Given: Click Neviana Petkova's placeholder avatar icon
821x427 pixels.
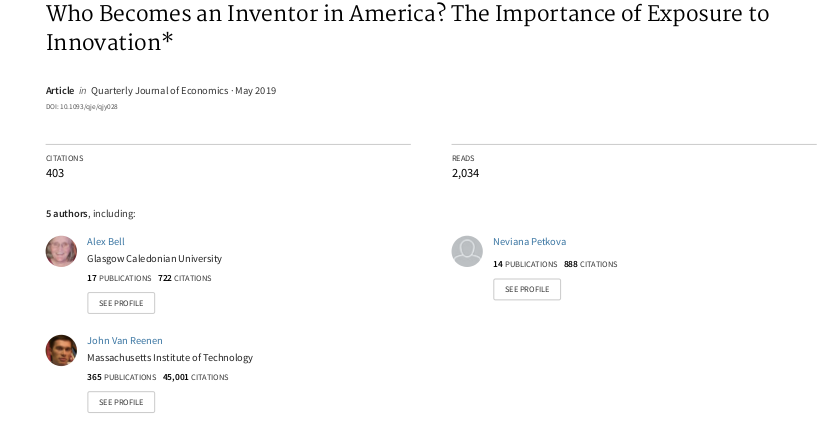Looking at the screenshot, I should point(467,251).
